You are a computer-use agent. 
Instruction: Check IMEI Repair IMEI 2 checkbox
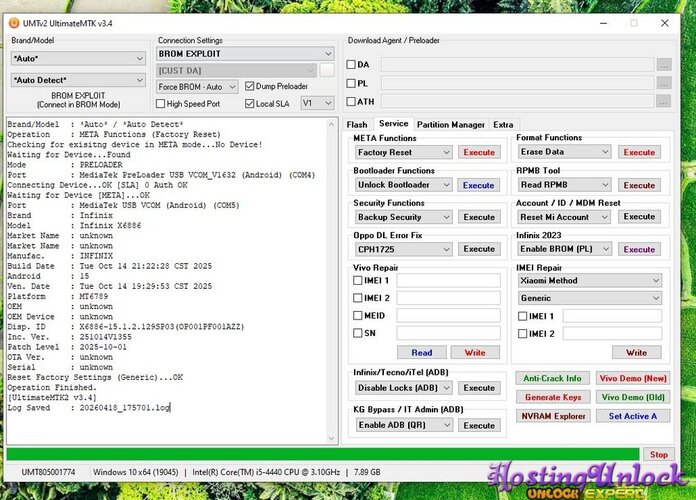(523, 333)
